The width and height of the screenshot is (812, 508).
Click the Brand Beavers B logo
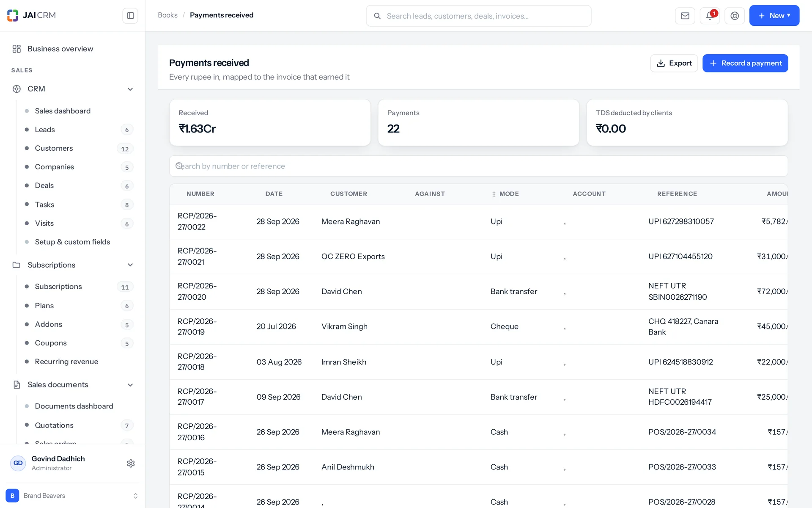click(x=12, y=496)
